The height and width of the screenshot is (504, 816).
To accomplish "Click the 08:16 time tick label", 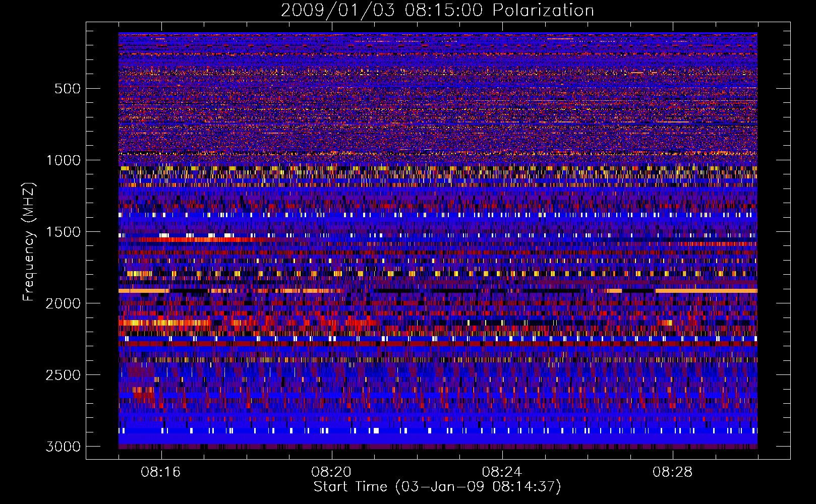I will point(161,472).
